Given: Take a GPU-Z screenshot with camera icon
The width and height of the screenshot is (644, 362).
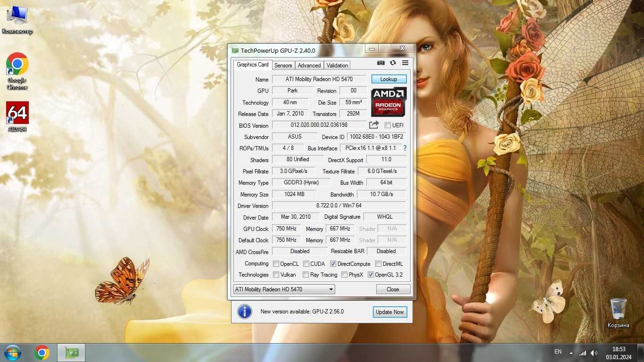Looking at the screenshot, I should click(381, 63).
